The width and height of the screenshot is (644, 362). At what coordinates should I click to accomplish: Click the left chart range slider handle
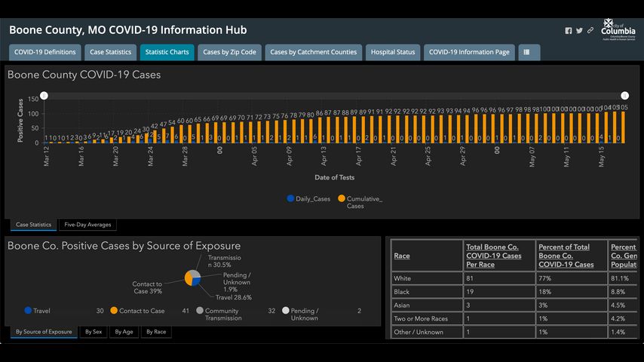pos(44,96)
